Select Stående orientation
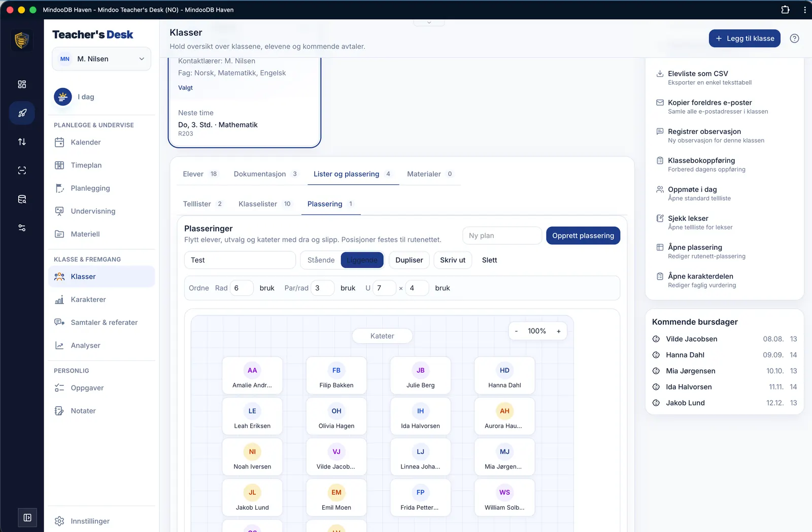This screenshot has width=812, height=532. pyautogui.click(x=321, y=260)
